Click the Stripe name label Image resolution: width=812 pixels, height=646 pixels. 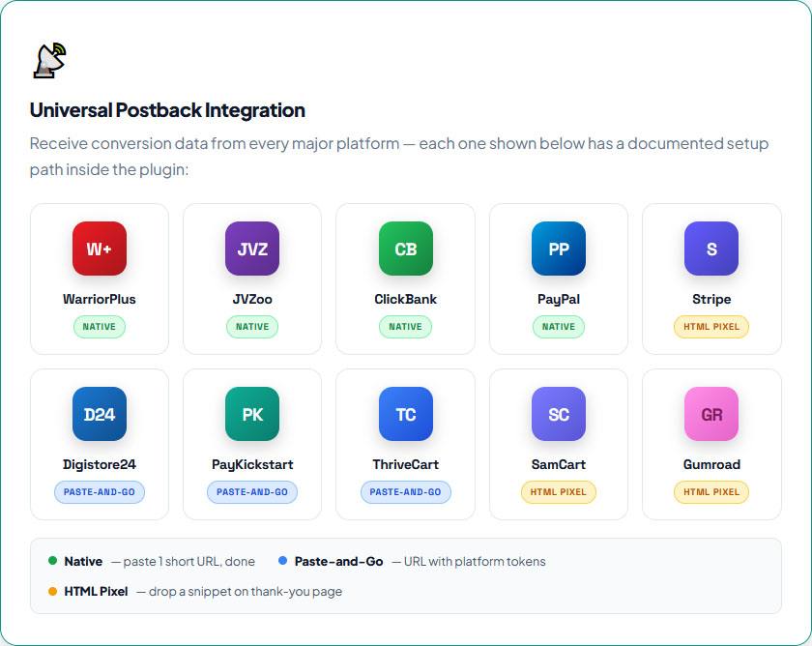[x=711, y=300]
